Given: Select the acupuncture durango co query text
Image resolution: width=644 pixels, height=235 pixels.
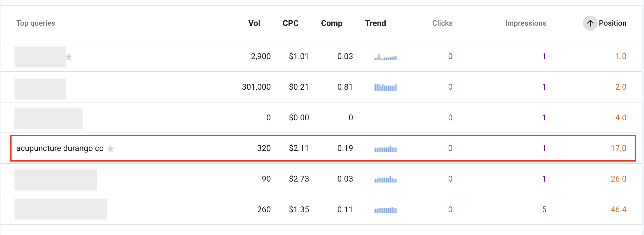Looking at the screenshot, I should (x=60, y=148).
